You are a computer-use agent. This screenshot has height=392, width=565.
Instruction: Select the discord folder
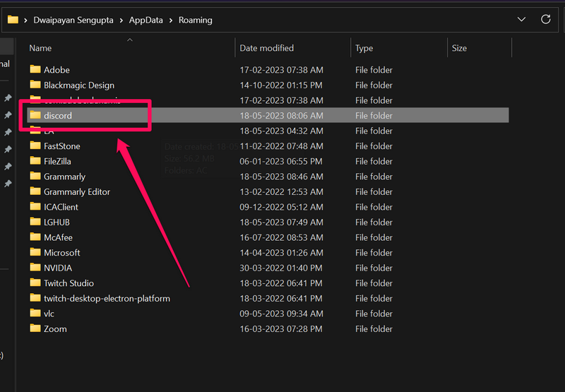(x=58, y=116)
